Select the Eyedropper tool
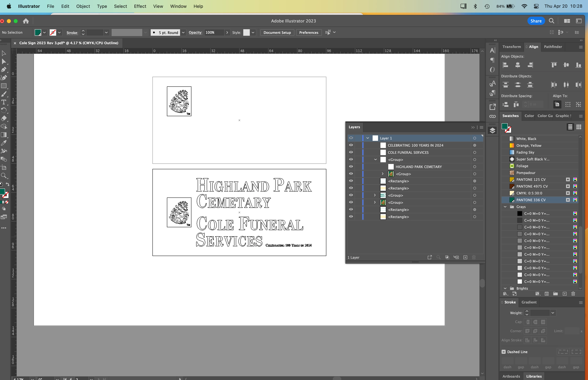588x380 pixels. [x=4, y=143]
